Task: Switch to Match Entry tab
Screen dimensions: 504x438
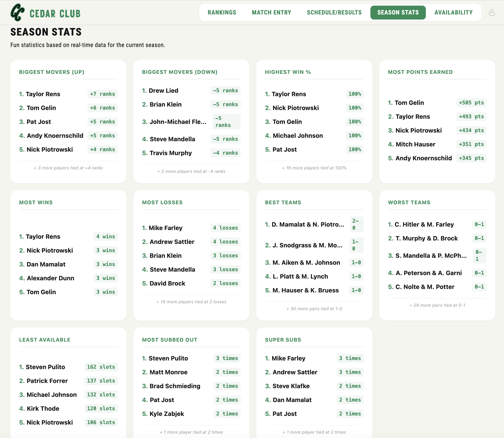Action: point(271,13)
